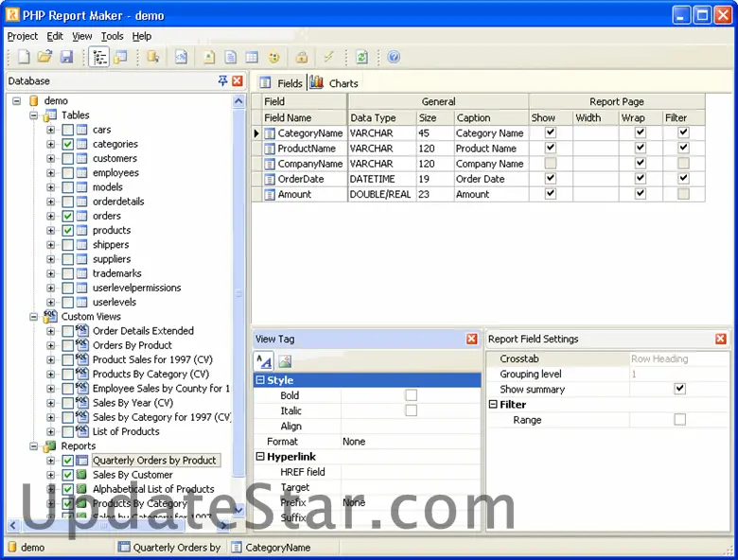
Task: Click the Save Project floppy icon
Action: (67, 57)
